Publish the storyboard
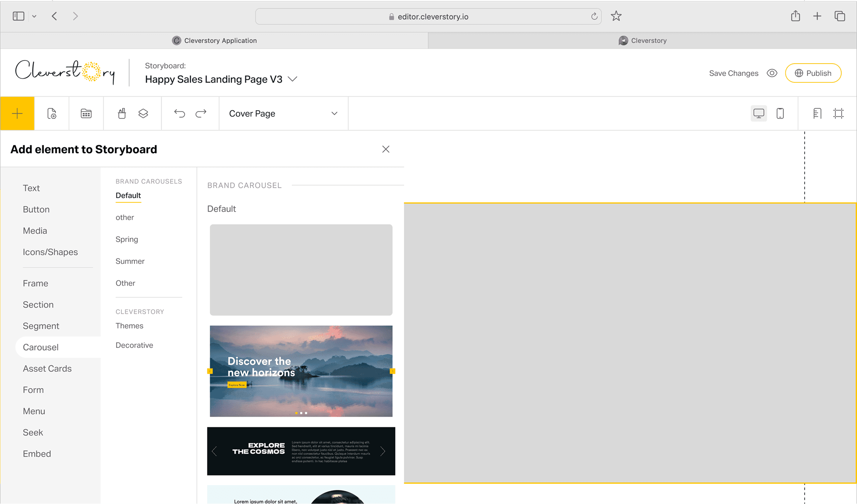 point(813,73)
